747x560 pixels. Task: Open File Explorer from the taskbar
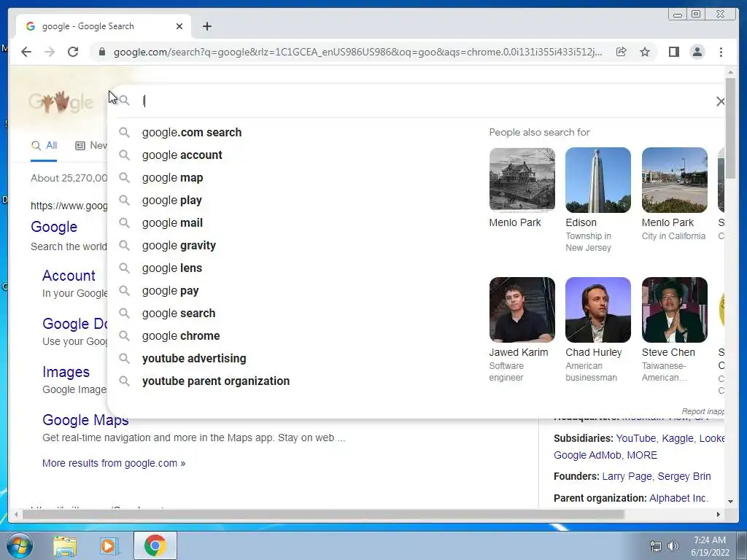65,545
